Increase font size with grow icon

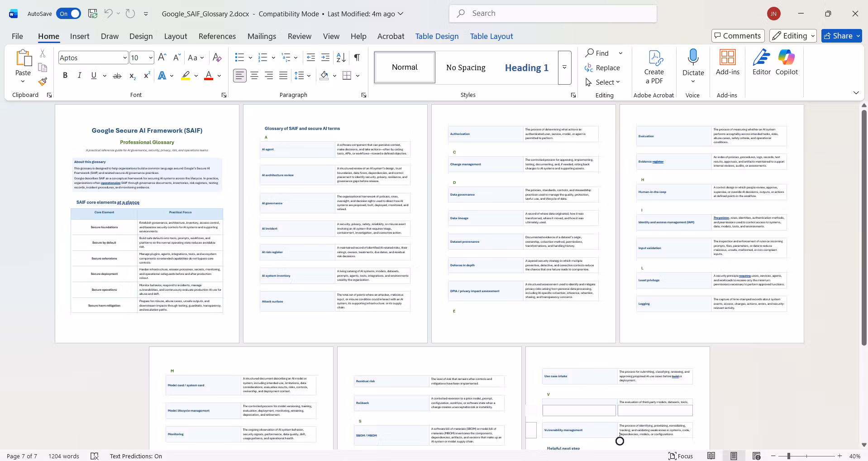pyautogui.click(x=162, y=58)
